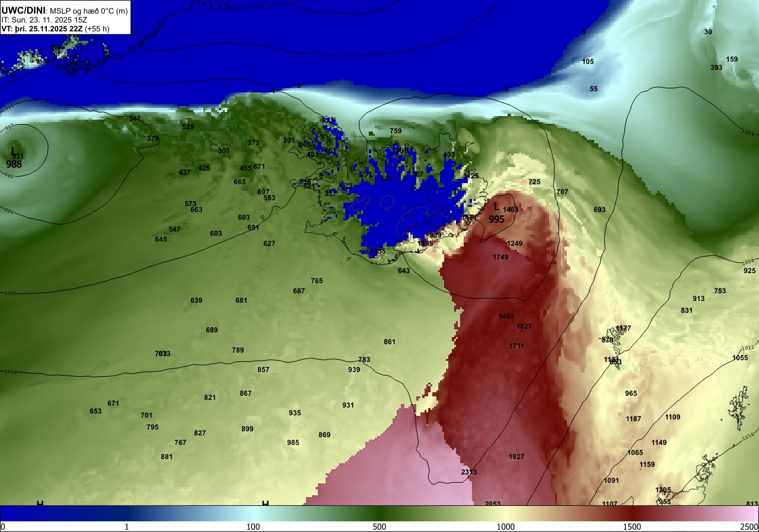
Task: Click the 627 height value
Action: (269, 243)
